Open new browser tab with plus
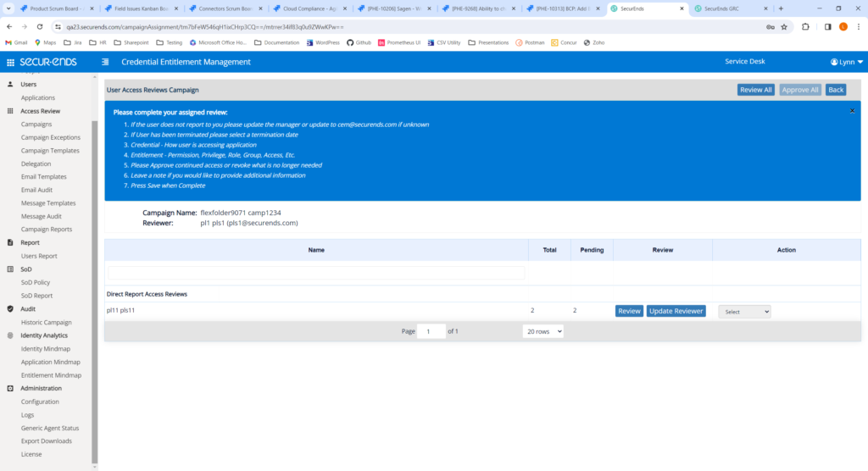Viewport: 868px width, 471px height. [781, 8]
